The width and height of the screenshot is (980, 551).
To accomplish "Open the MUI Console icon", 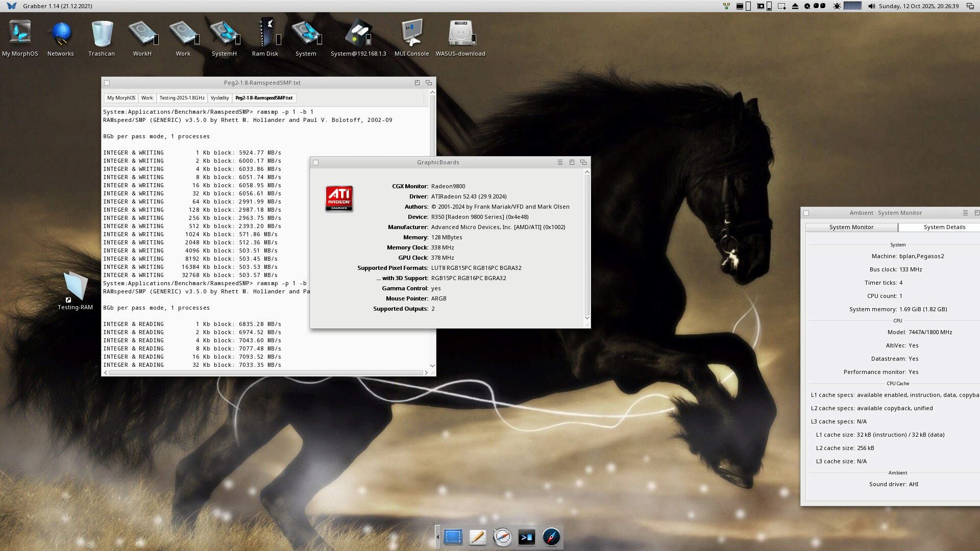I will pos(411,34).
